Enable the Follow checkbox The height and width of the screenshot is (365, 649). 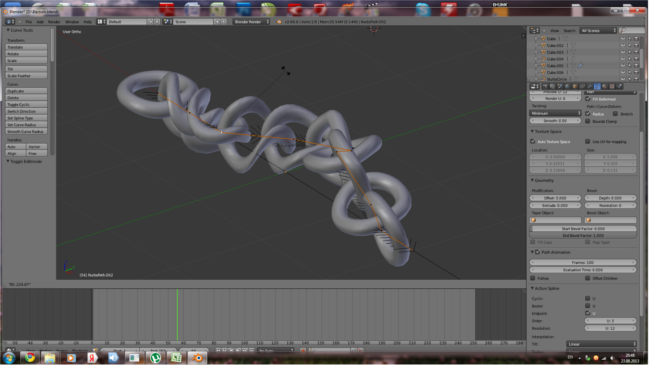click(x=533, y=278)
